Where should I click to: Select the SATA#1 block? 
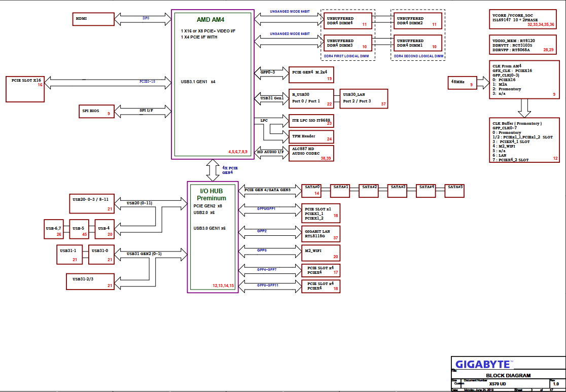[x=340, y=191]
